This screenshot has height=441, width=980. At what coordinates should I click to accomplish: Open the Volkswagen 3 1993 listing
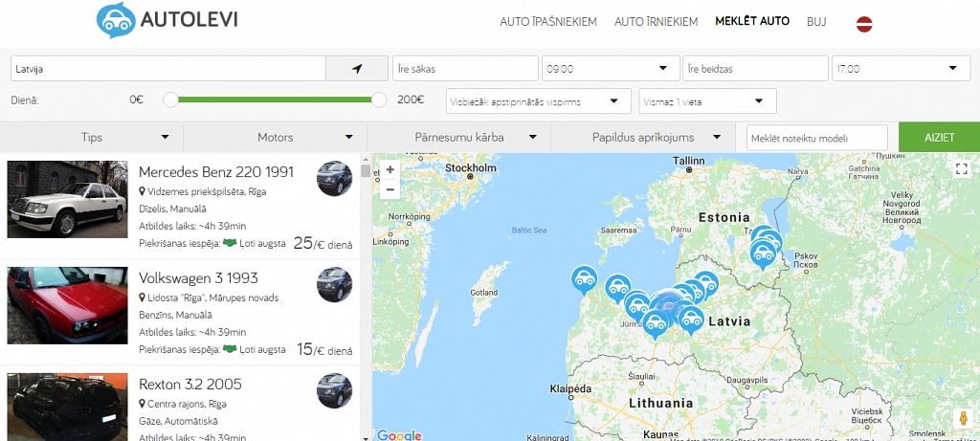click(198, 278)
